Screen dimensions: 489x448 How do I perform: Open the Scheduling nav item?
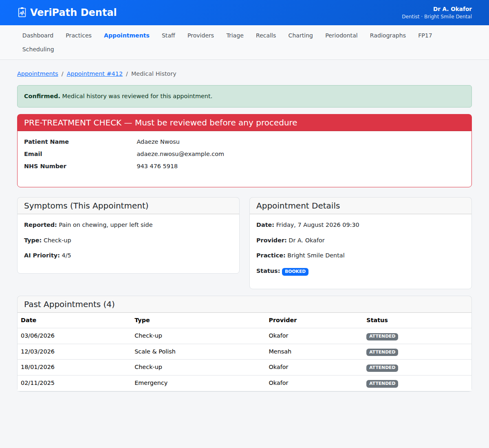pos(38,49)
